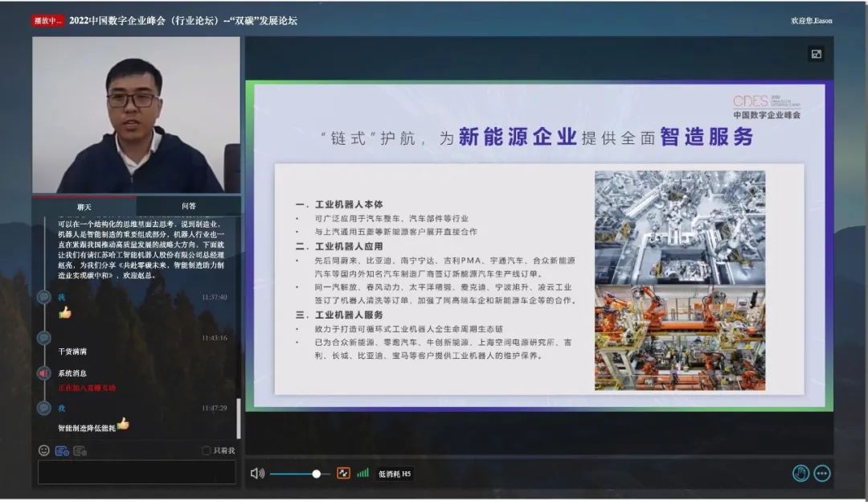Click thumbs-up emoji after 智能制造降低能耗
This screenshot has height=502, width=868.
tap(123, 424)
